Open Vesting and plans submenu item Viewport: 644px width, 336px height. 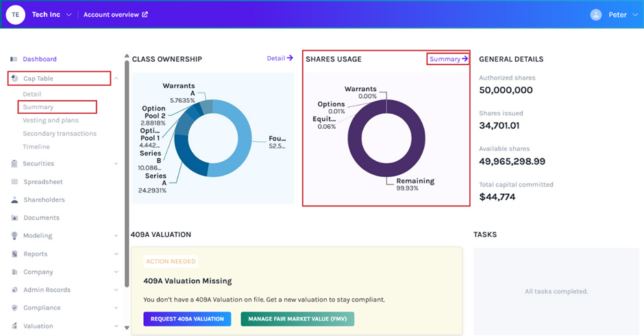[x=50, y=121]
